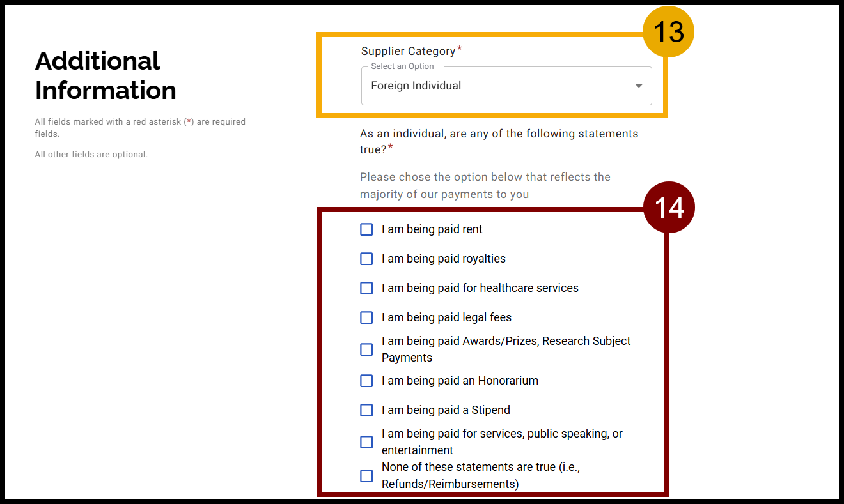Click the dropdown arrow beside Foreign Individual
Screen dimensions: 844x504
coord(637,86)
